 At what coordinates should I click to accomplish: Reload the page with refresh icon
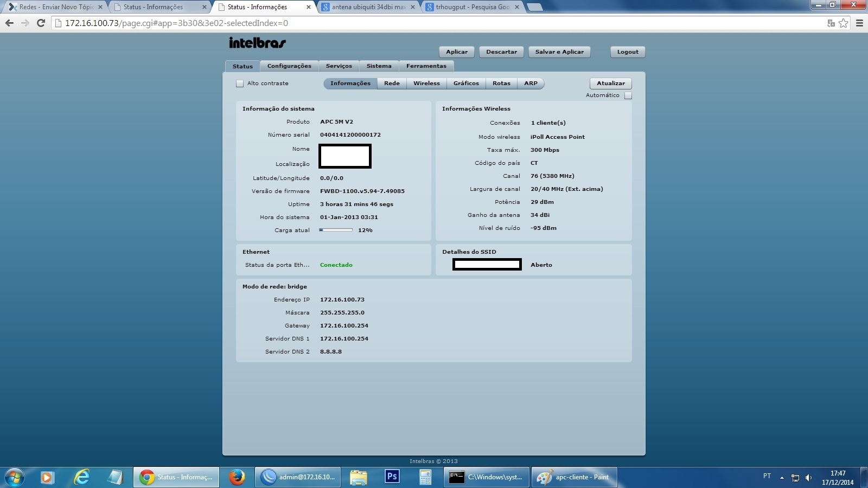pos(41,23)
